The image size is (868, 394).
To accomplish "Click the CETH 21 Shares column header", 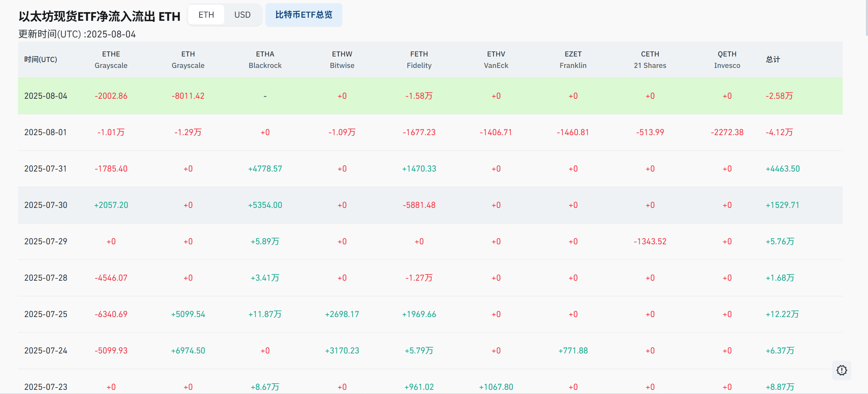I will [x=650, y=60].
